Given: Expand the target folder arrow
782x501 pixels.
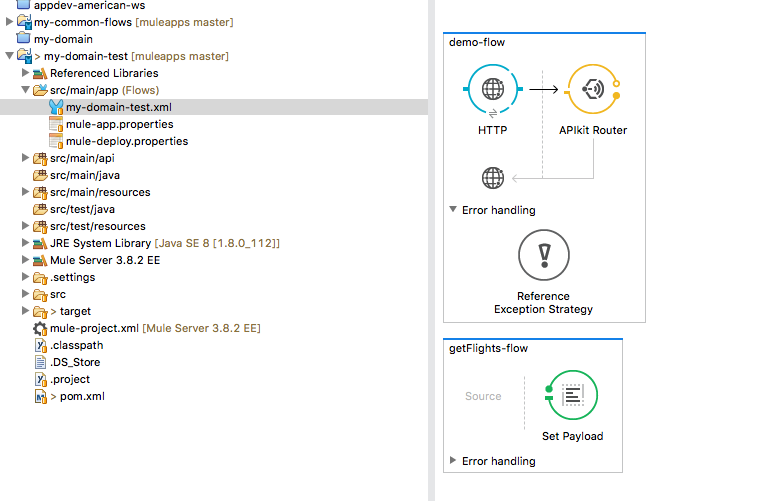Looking at the screenshot, I should coord(25,311).
